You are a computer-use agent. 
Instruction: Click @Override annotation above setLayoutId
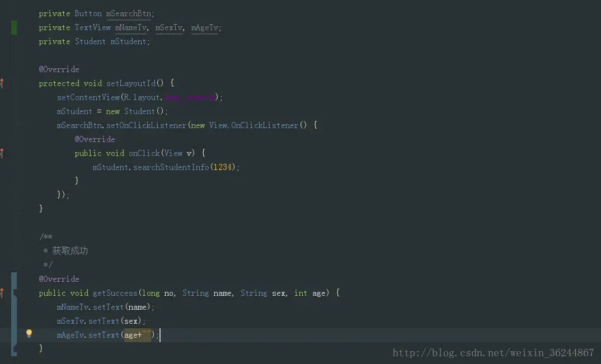point(59,69)
